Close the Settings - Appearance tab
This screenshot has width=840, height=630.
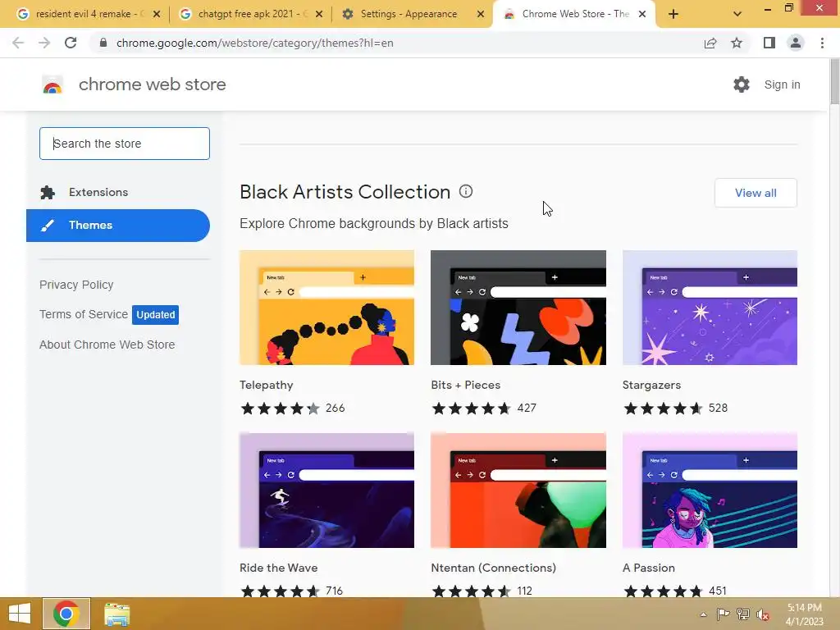[481, 14]
